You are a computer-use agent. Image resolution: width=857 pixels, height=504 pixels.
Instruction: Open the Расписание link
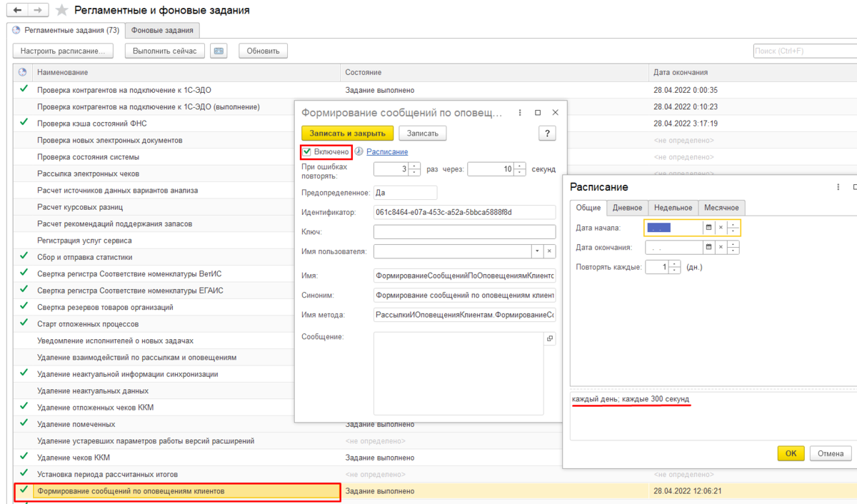click(x=387, y=151)
